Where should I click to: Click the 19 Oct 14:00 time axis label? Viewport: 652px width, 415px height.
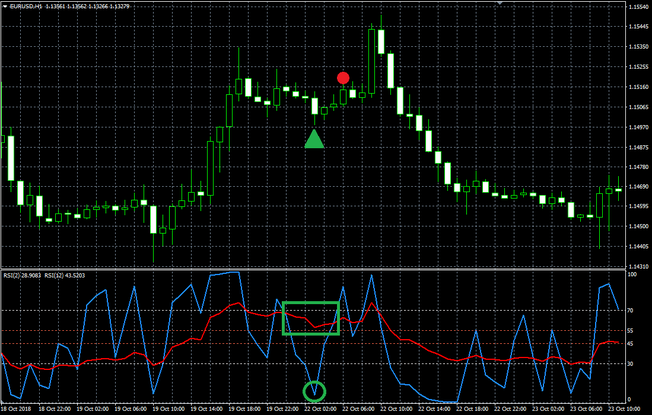(207, 409)
